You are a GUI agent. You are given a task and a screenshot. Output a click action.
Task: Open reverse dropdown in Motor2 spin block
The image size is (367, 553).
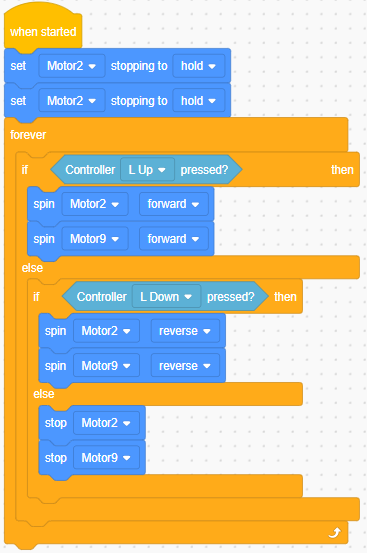[185, 331]
